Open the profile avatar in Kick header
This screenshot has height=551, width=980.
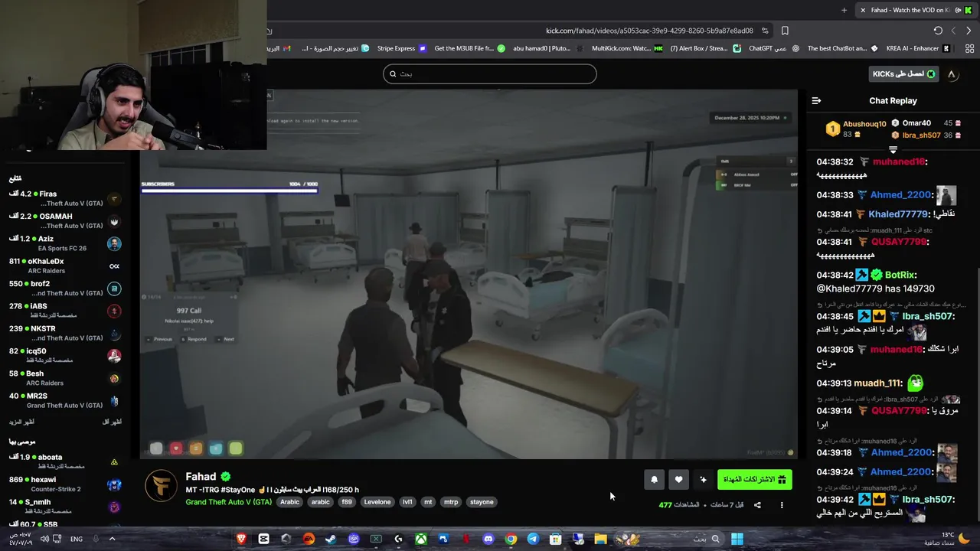pyautogui.click(x=952, y=74)
